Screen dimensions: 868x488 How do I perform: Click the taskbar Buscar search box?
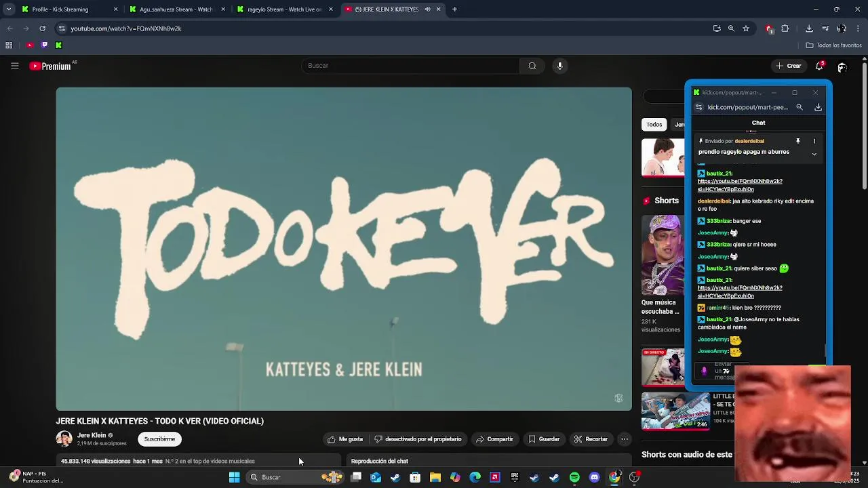pyautogui.click(x=295, y=477)
